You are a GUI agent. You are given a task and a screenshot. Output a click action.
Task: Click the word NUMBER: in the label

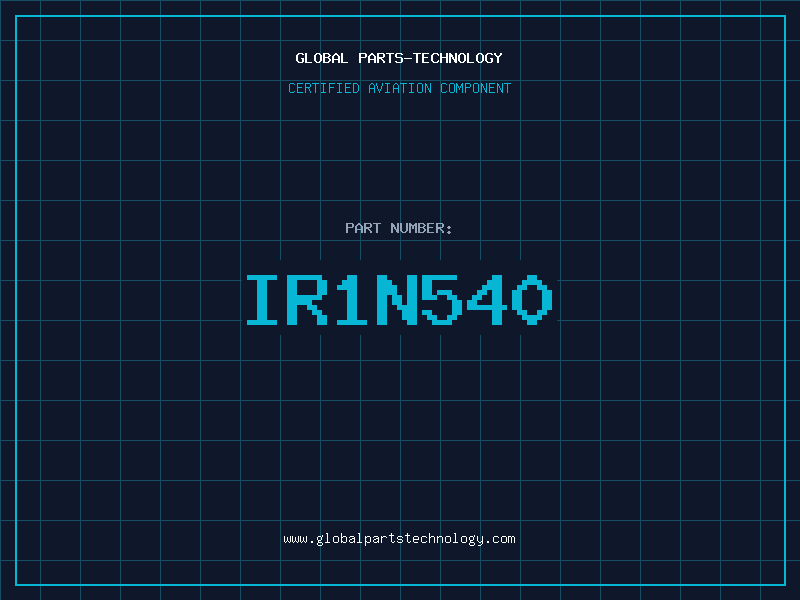coord(421,228)
